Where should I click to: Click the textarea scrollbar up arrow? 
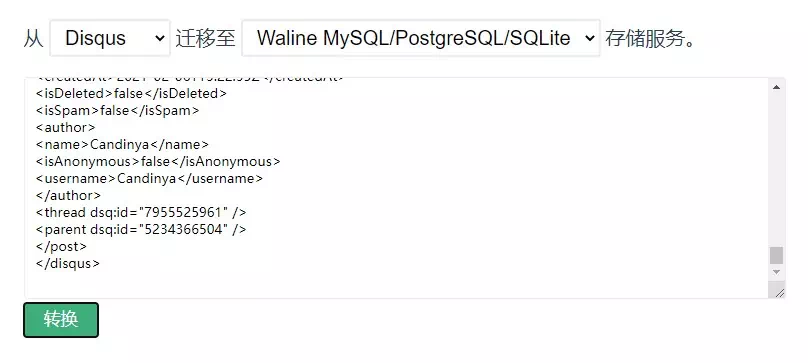(776, 87)
